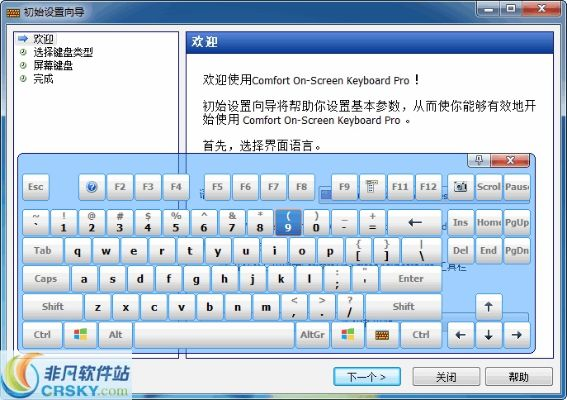This screenshot has height=400, width=567.
Task: Click the tilde backtick key
Action: click(35, 222)
